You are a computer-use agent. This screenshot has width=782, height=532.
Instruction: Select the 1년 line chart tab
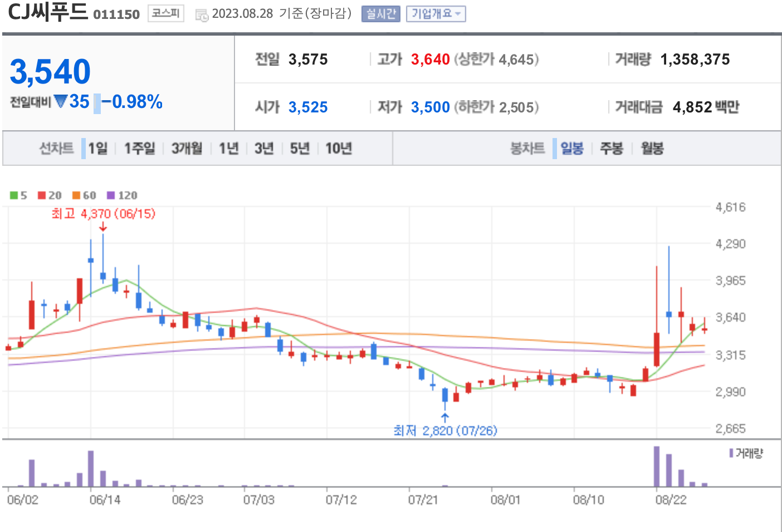pos(228,148)
